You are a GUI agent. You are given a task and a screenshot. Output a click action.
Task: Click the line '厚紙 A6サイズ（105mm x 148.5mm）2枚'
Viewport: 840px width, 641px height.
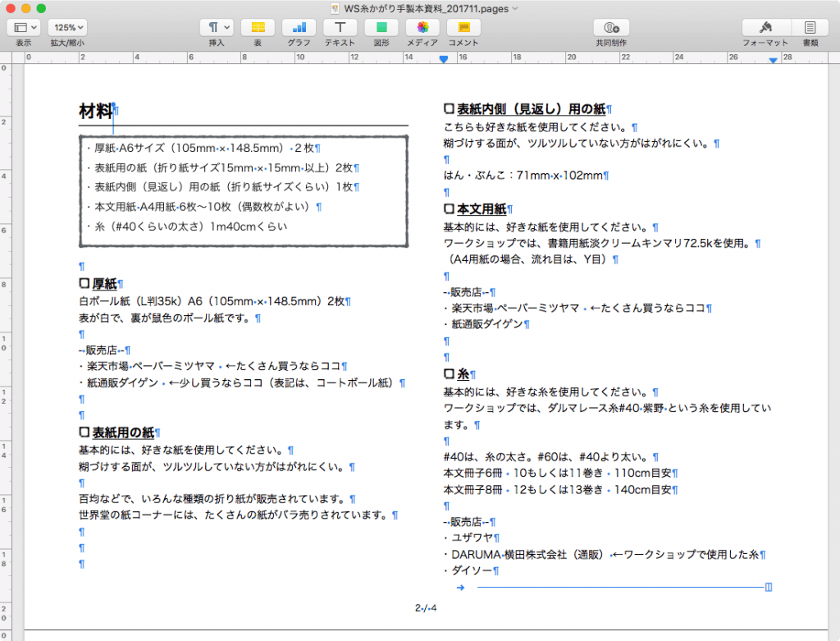point(203,149)
